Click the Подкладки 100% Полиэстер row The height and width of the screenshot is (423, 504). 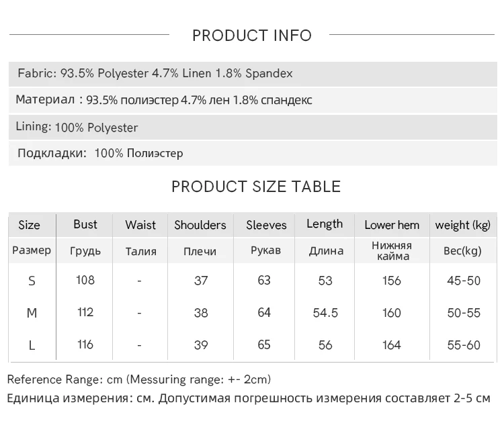100,153
